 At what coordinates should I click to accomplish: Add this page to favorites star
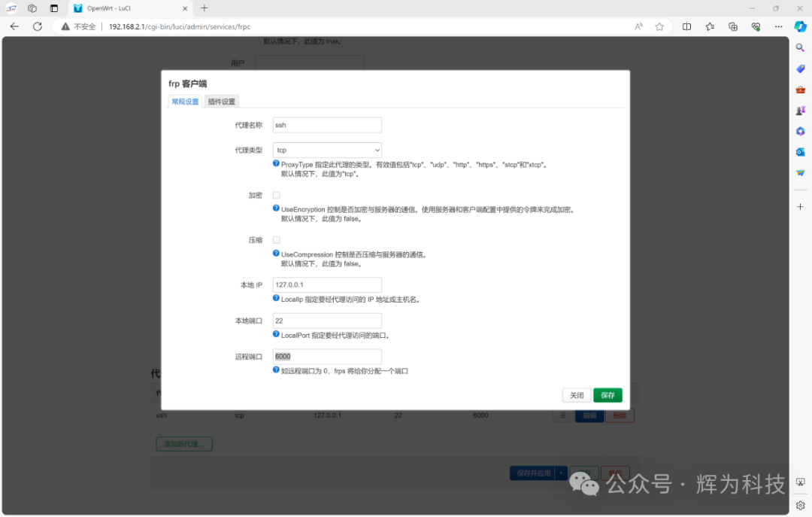pos(659,26)
